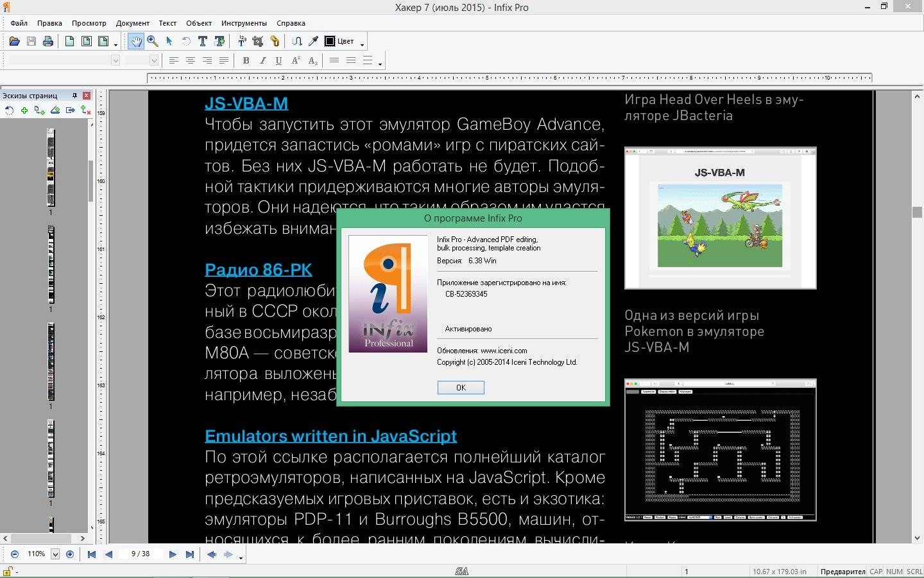Screen dimensions: 924x578
Task: Open the Инструменты menu
Action: [x=244, y=23]
